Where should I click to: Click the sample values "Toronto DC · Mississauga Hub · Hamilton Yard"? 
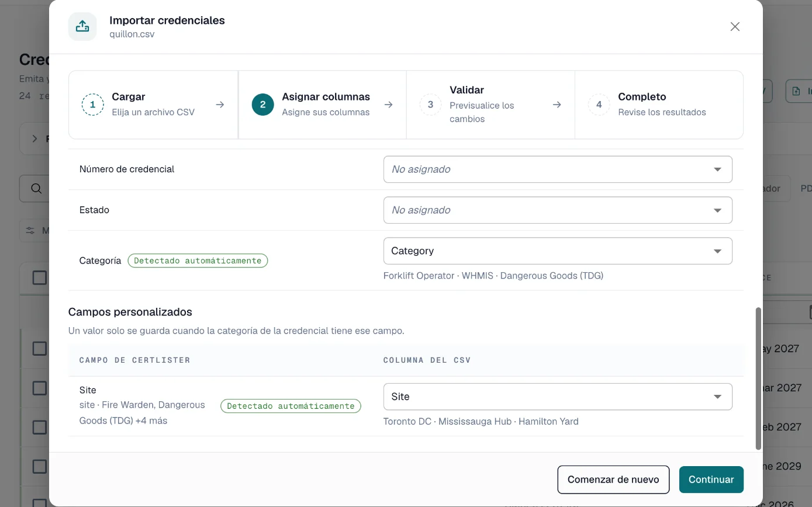(481, 422)
